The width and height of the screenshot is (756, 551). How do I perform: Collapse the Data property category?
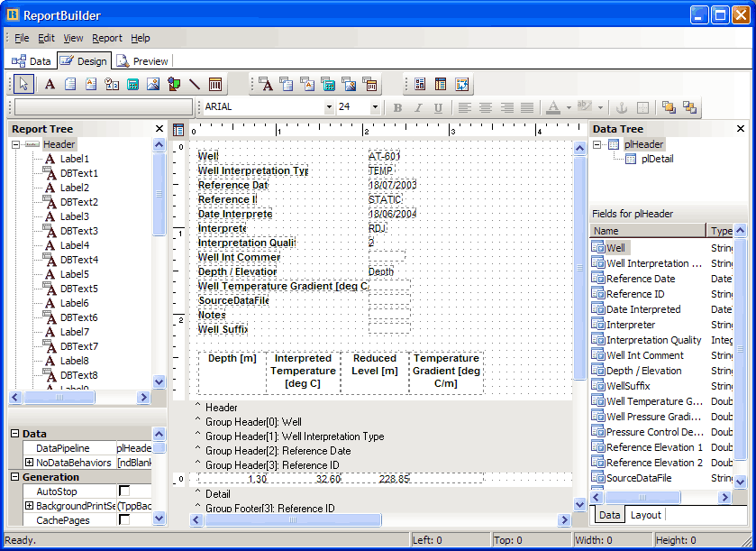click(15, 434)
